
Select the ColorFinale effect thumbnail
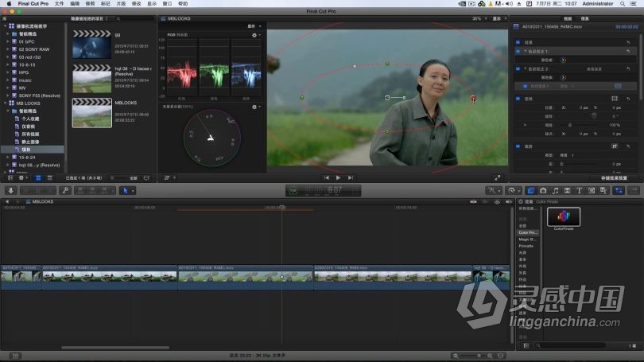(x=564, y=217)
